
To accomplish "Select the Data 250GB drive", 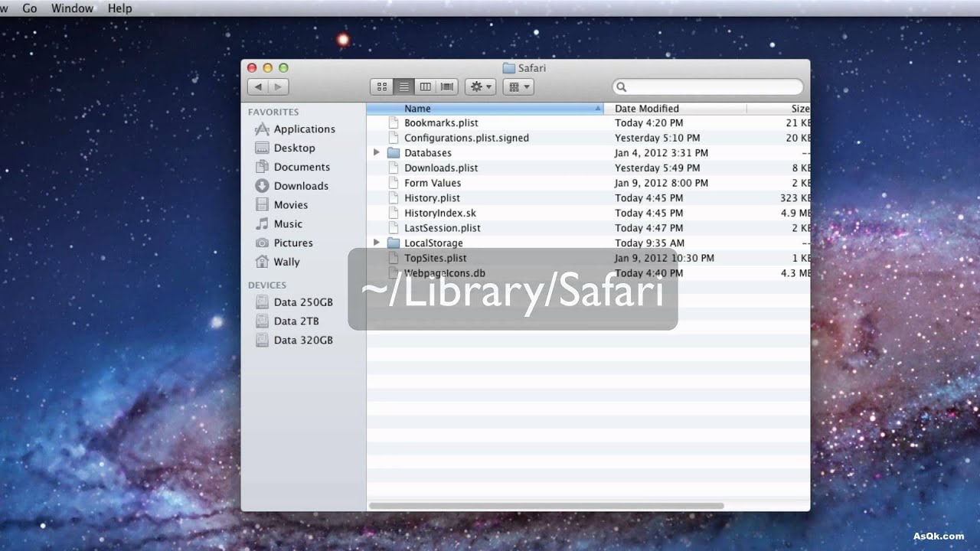I will (294, 302).
